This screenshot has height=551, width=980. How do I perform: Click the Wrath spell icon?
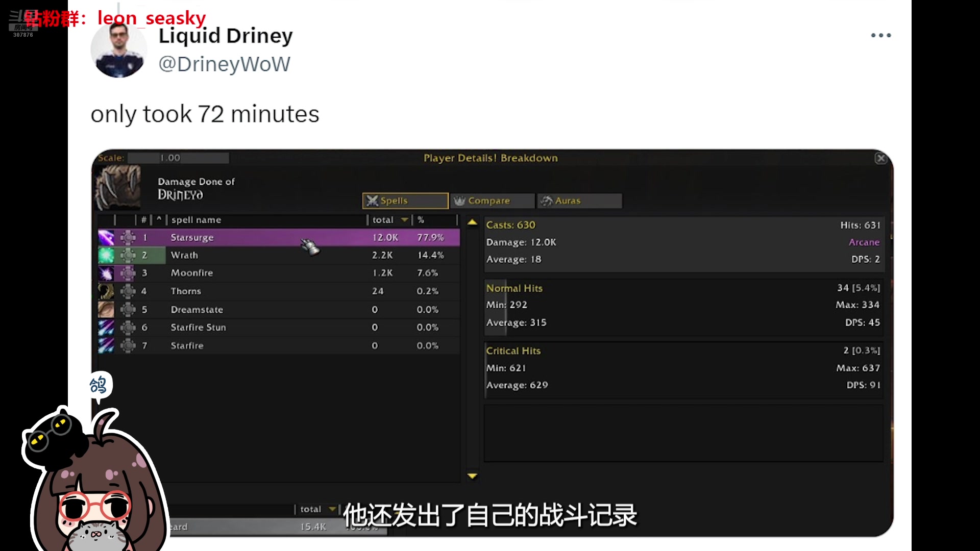(x=106, y=256)
